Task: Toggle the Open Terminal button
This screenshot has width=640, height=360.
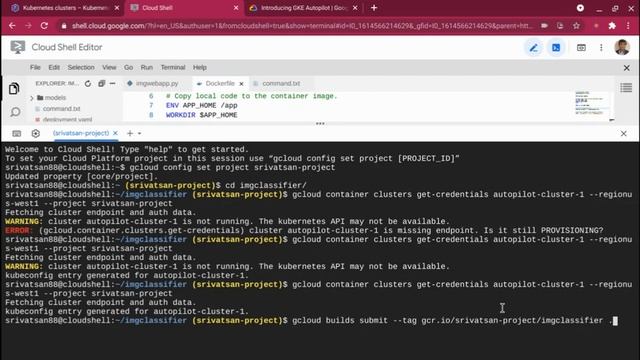Action: [x=556, y=48]
